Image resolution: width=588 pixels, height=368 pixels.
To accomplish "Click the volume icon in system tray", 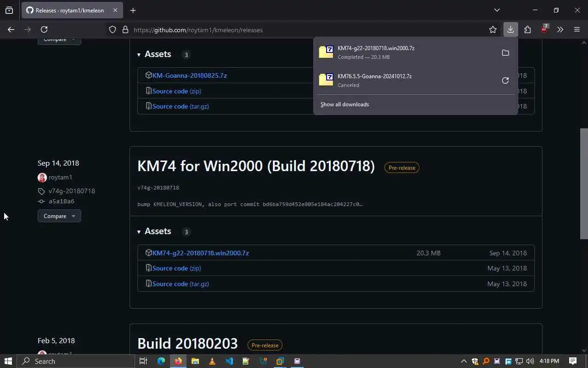I will coord(530,361).
